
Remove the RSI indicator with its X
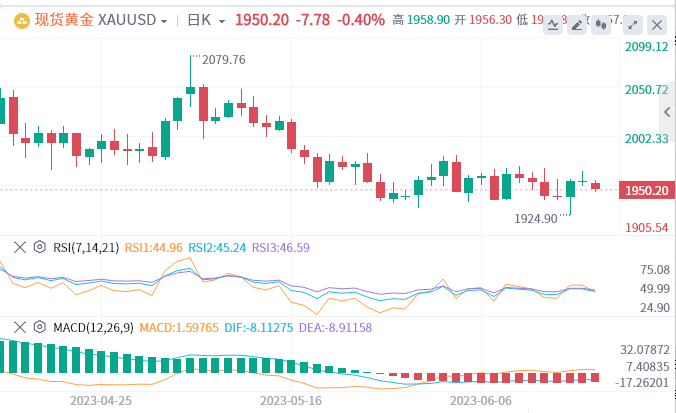tap(18, 247)
